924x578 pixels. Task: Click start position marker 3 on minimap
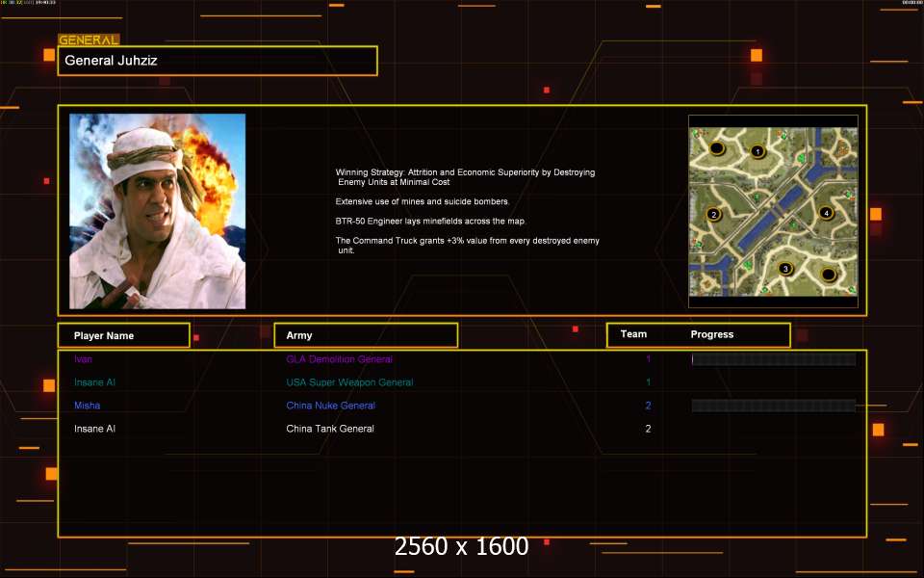tap(785, 269)
